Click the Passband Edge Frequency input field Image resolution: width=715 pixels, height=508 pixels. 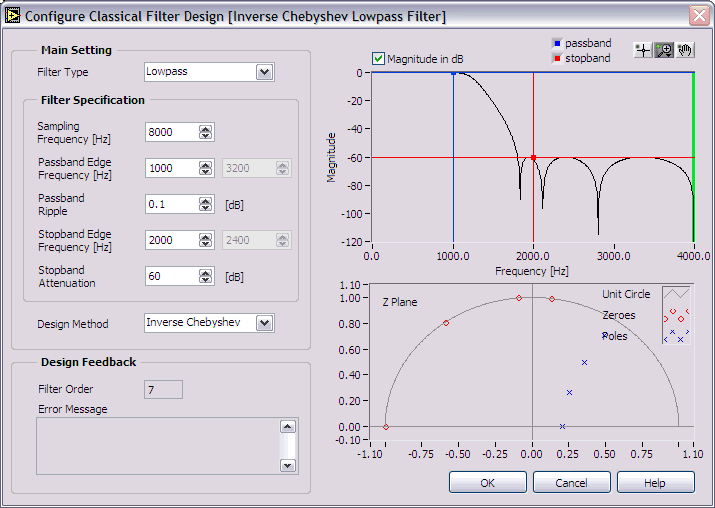click(171, 168)
